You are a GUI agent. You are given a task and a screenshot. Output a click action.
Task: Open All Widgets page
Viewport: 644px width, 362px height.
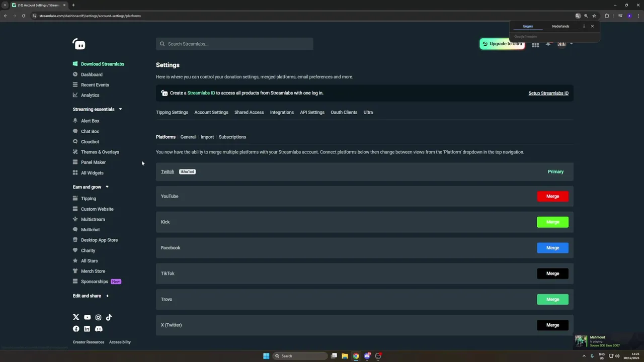click(x=88, y=173)
